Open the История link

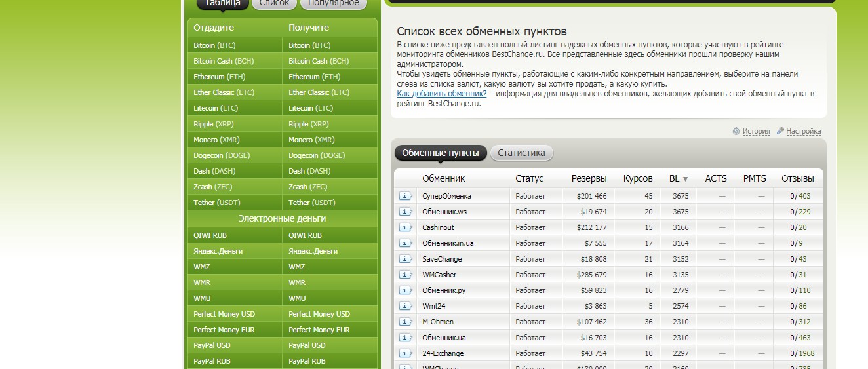point(756,132)
